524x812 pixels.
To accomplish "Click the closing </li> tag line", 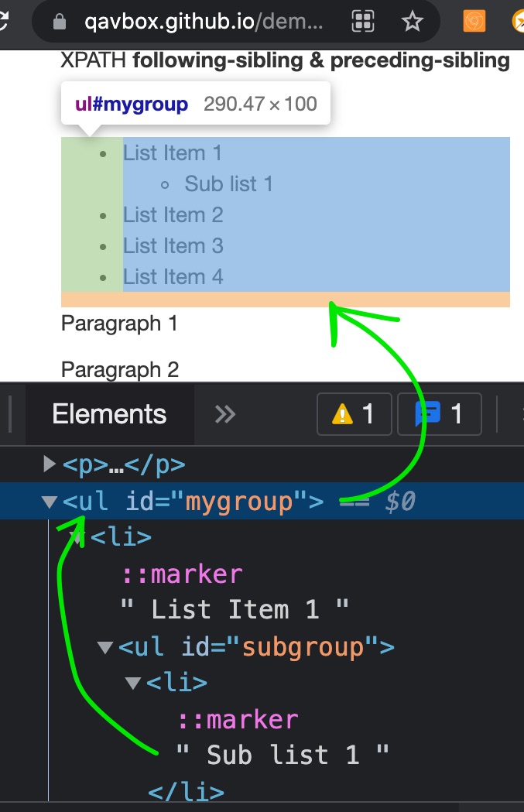I will 186,792.
